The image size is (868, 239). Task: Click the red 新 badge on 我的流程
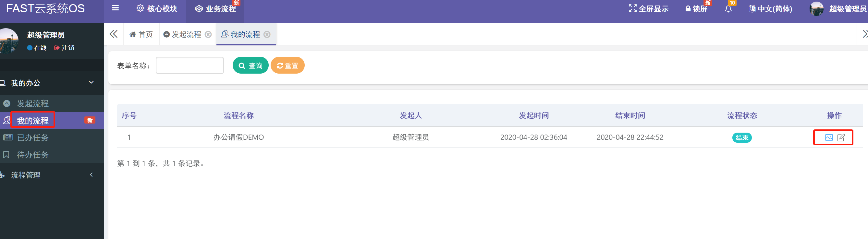[90, 120]
